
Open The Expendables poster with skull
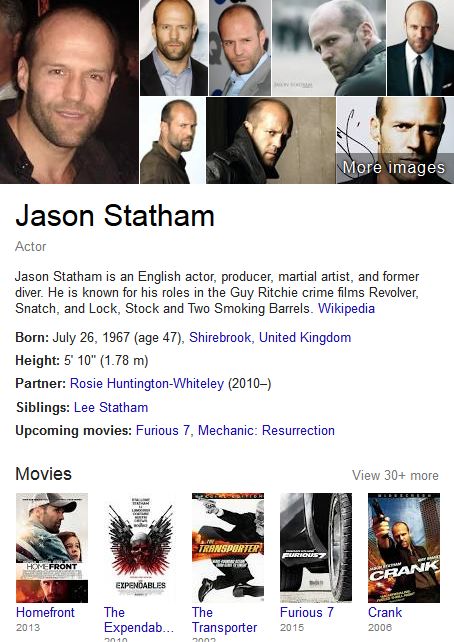pyautogui.click(x=140, y=547)
